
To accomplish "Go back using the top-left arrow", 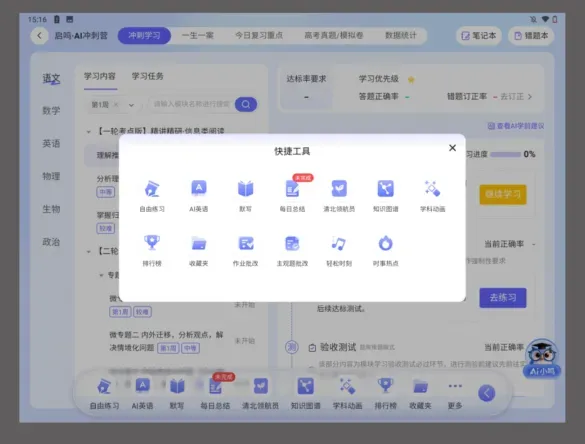I will pyautogui.click(x=39, y=36).
